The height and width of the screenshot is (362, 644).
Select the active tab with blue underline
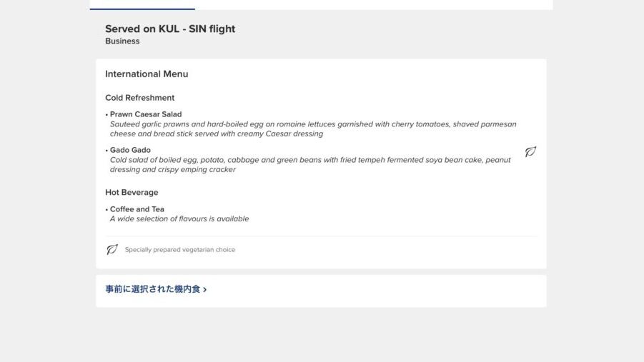tap(142, 5)
